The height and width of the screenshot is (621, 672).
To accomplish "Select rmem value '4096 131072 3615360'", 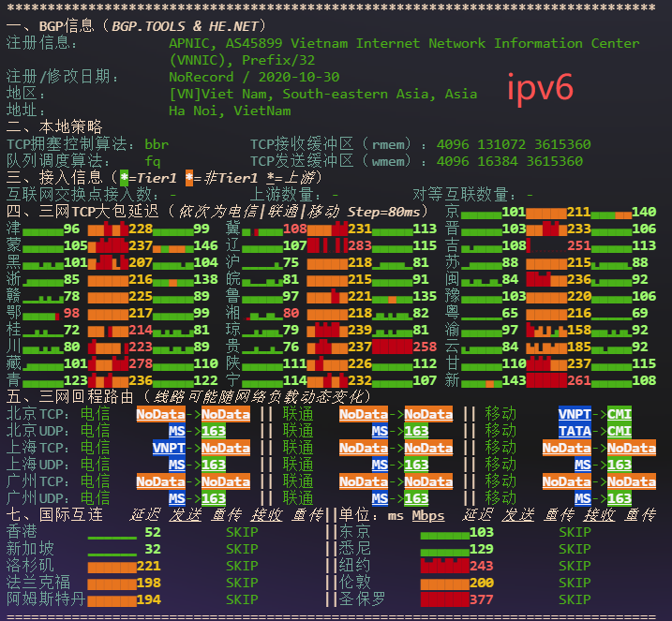I will [514, 144].
